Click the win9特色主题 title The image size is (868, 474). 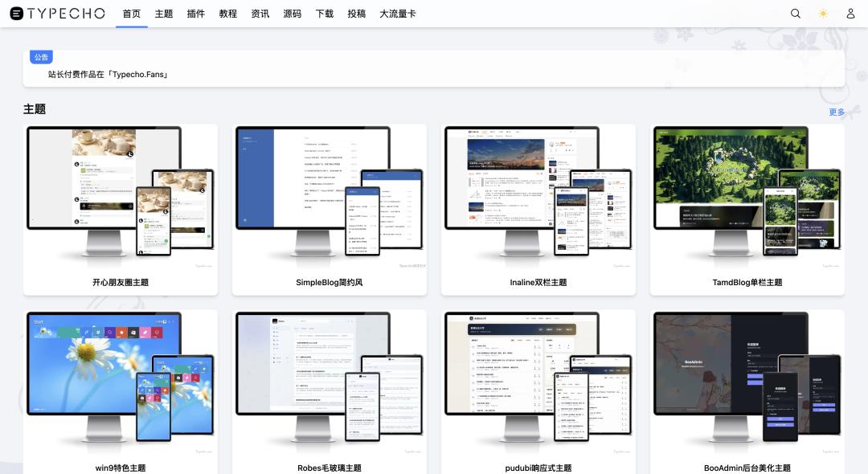[121, 468]
